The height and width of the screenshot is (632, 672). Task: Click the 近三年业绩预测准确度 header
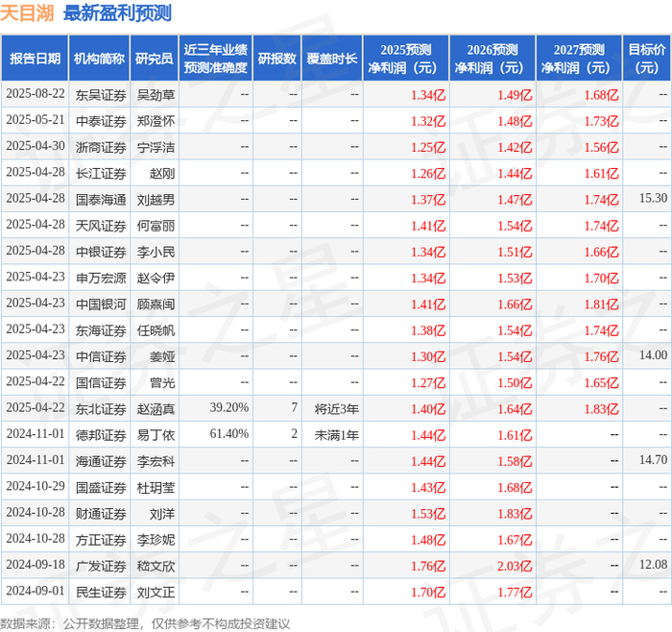coord(216,59)
